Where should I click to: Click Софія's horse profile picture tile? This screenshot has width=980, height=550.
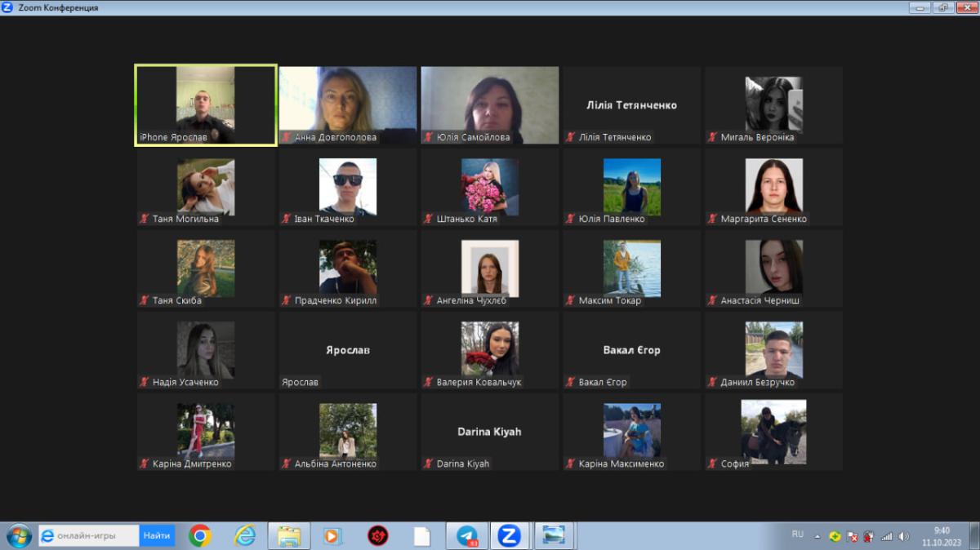(x=773, y=431)
